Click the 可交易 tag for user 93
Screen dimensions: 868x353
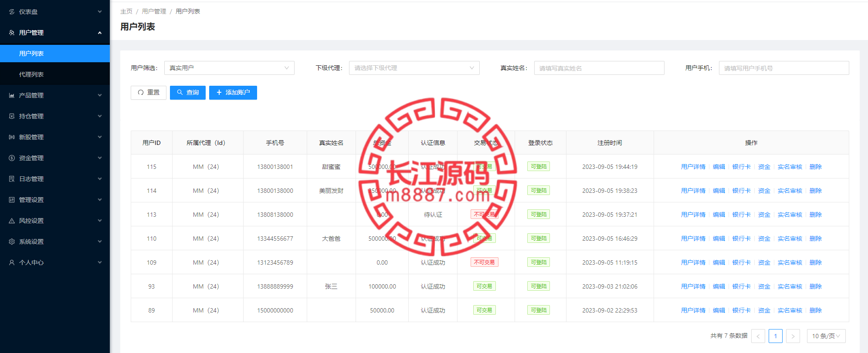point(485,286)
